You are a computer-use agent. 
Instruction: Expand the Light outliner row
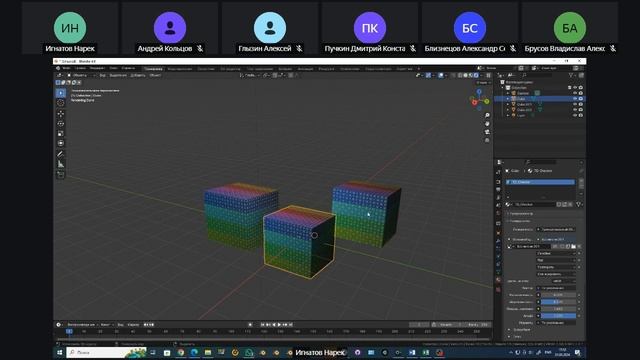coord(508,116)
